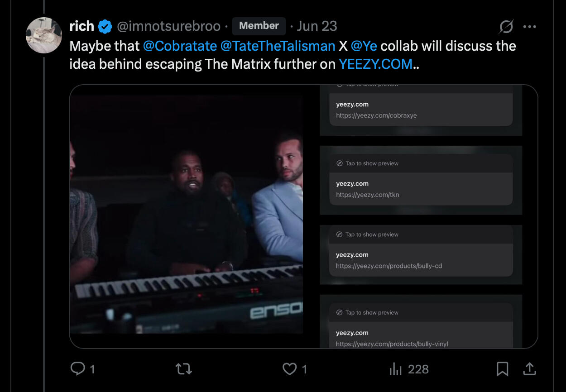Open Grok explain icon on post
Image resolution: width=566 pixels, height=392 pixels.
tap(506, 27)
